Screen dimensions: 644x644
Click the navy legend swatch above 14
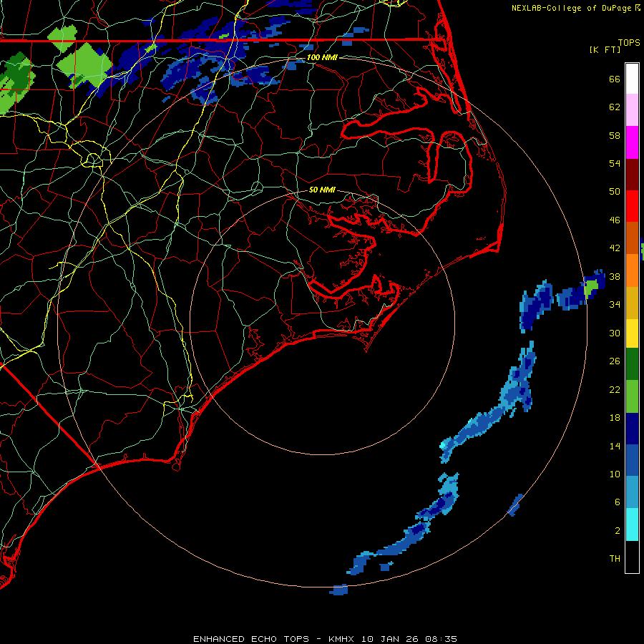point(632,429)
